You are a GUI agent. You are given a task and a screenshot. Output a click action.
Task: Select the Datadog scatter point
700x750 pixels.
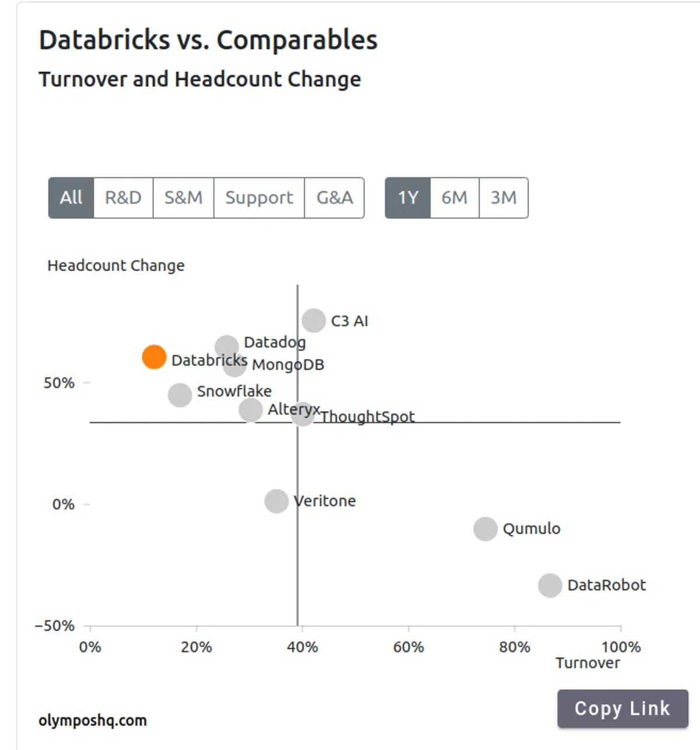point(226,346)
